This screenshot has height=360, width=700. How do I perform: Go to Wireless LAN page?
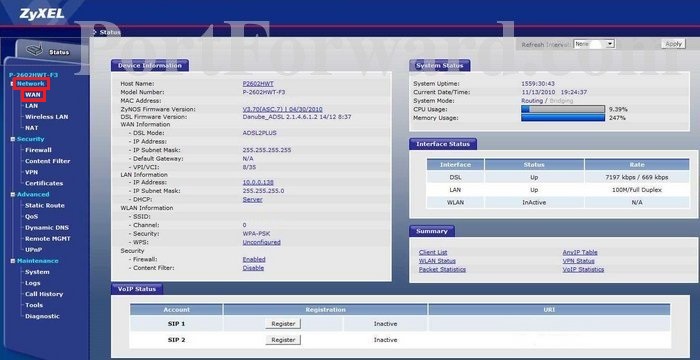(46, 117)
